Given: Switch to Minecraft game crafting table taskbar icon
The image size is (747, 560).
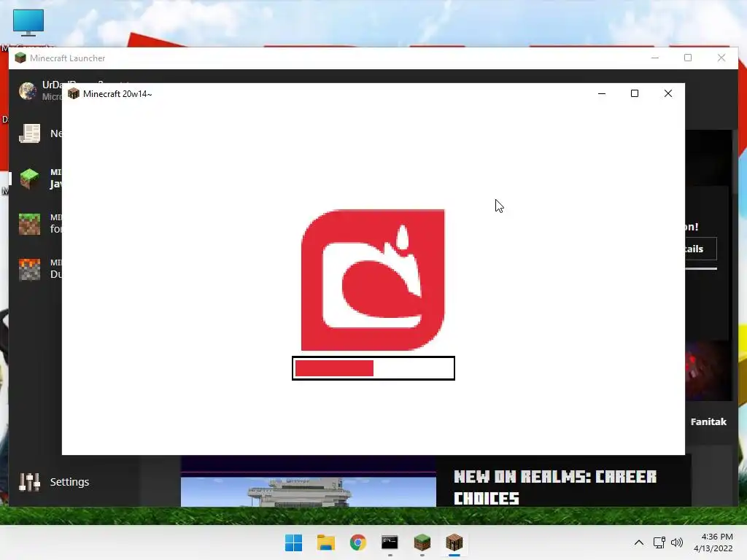Looking at the screenshot, I should [x=454, y=542].
